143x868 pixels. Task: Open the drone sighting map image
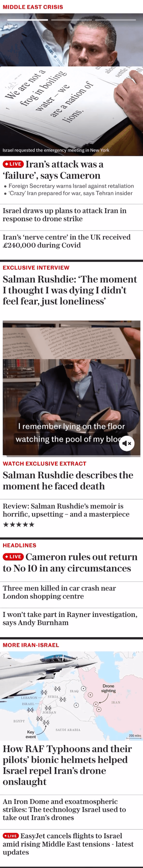[71, 696]
